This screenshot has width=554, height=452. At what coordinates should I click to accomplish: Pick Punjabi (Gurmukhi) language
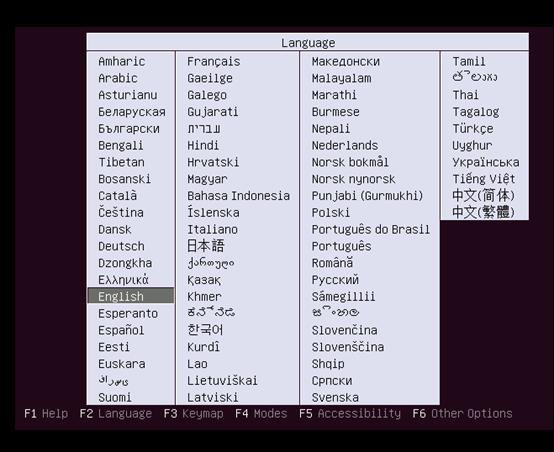(367, 195)
